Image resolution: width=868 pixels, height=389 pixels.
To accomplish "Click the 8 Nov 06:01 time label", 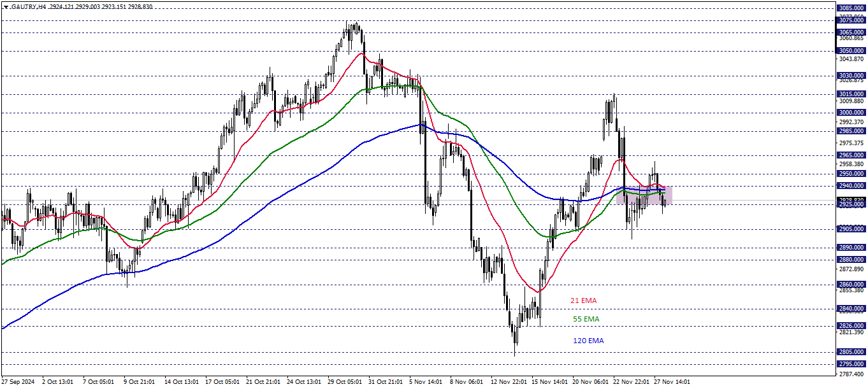I will point(468,382).
